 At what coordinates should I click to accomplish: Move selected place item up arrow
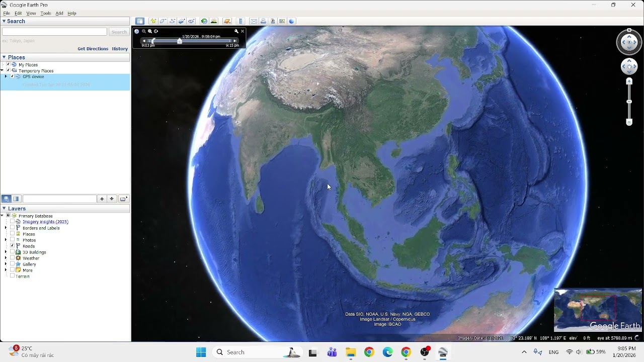(x=102, y=199)
